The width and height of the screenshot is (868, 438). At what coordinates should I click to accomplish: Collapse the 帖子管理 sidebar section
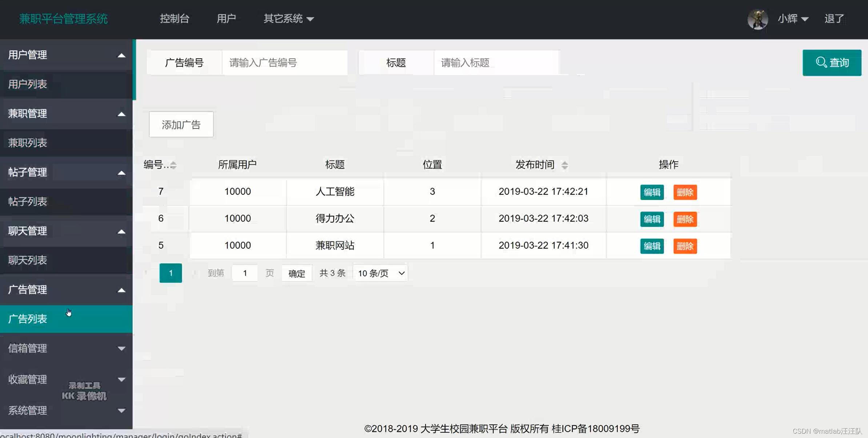click(x=66, y=172)
